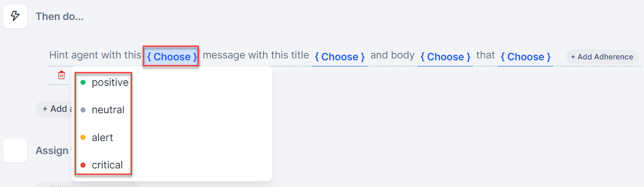Open the Choose dropdown after 'and body'

click(x=445, y=57)
